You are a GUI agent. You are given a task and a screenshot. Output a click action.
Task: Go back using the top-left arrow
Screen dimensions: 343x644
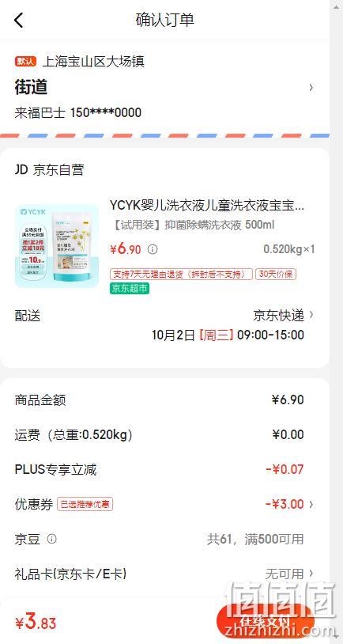19,20
